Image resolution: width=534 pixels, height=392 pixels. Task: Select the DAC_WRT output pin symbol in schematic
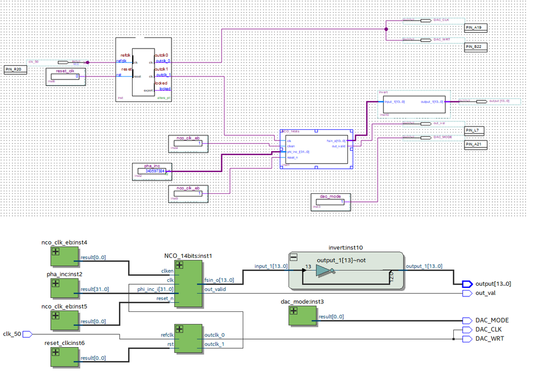coord(426,40)
